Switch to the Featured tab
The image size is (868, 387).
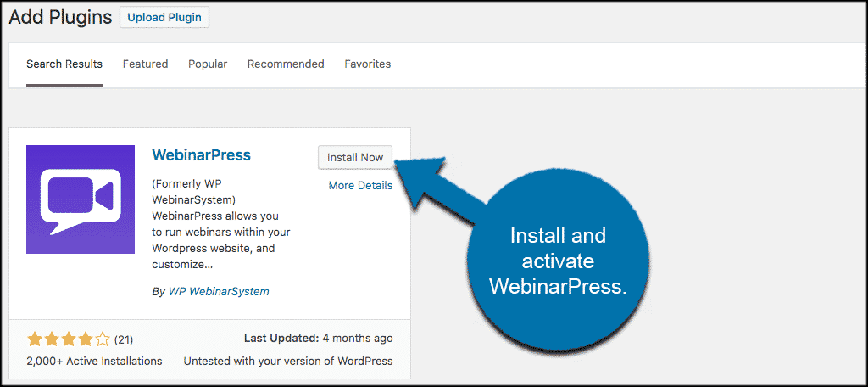tap(145, 64)
